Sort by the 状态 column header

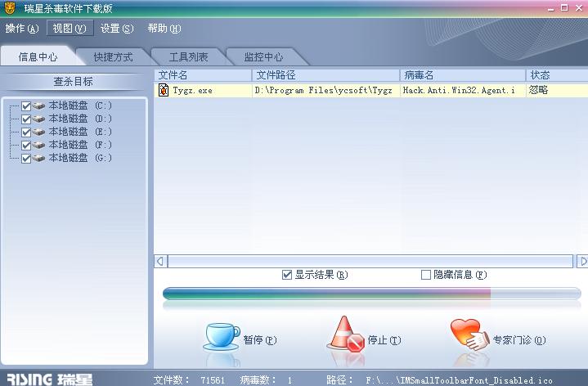(557, 75)
